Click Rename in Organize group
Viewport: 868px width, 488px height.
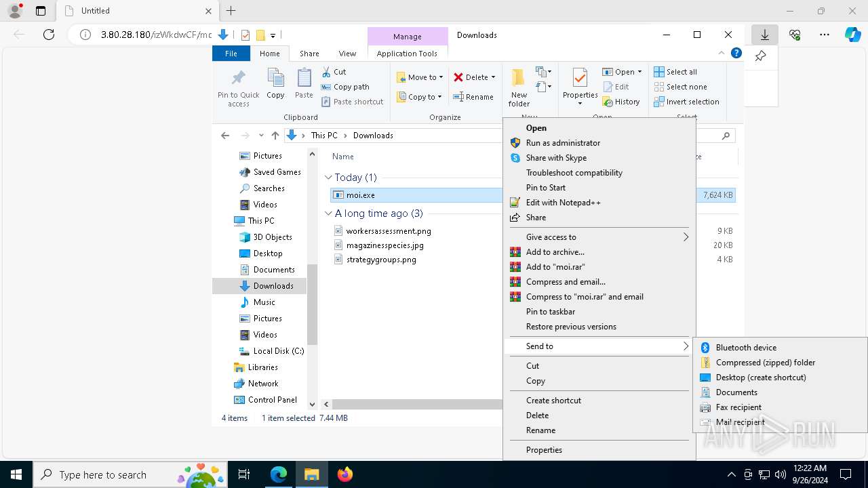point(473,97)
